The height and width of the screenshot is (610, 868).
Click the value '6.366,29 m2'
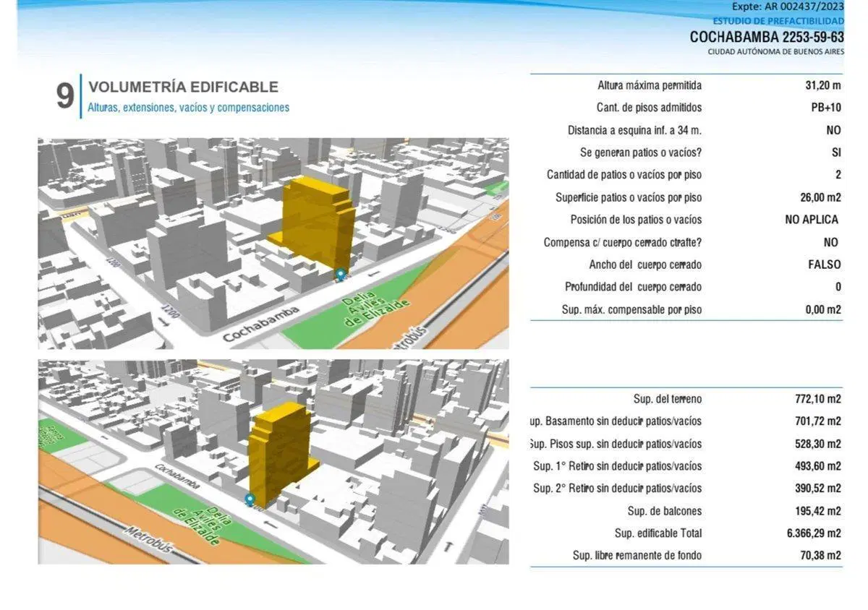tap(813, 533)
